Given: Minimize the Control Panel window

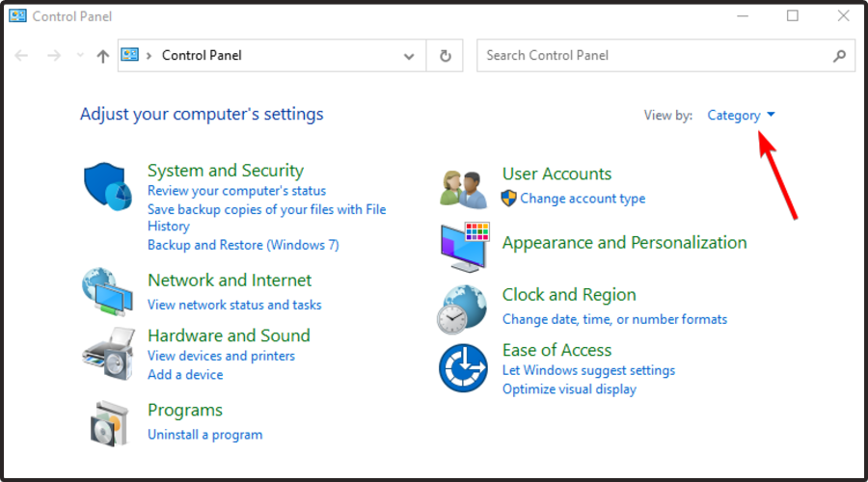Looking at the screenshot, I should tap(743, 16).
